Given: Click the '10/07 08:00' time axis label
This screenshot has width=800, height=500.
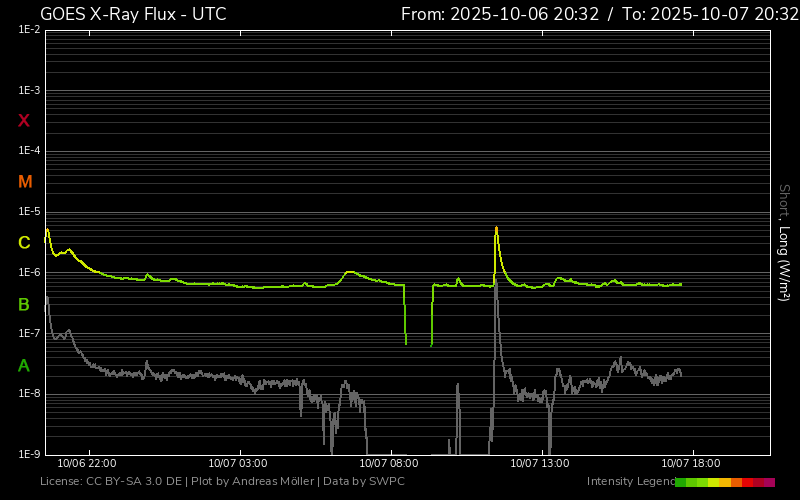Looking at the screenshot, I should tap(389, 463).
